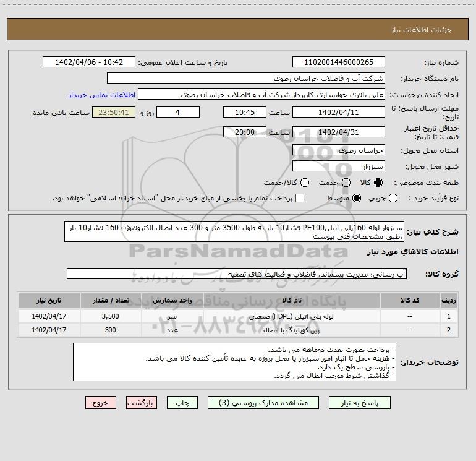Click the buyer name field شرکت آب و فاضلاب
Image resolution: width=476 pixels, height=461 pixels.
246,79
